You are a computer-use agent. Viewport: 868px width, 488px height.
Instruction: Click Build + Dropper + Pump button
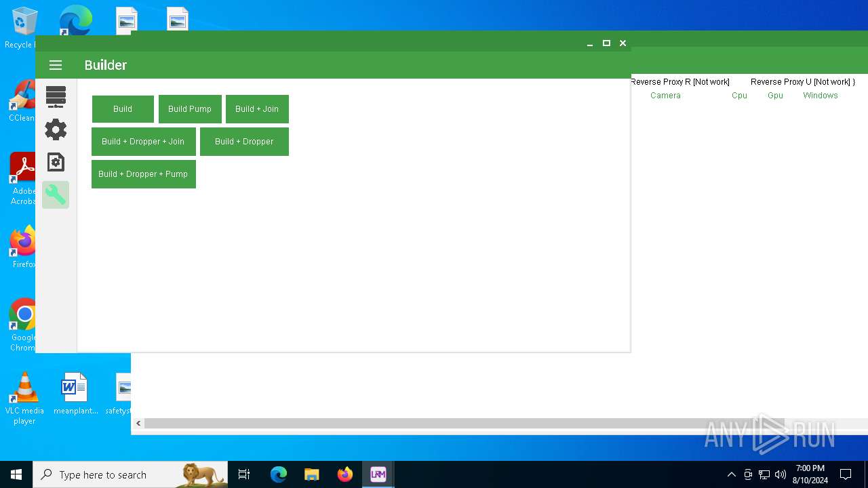[x=143, y=174]
